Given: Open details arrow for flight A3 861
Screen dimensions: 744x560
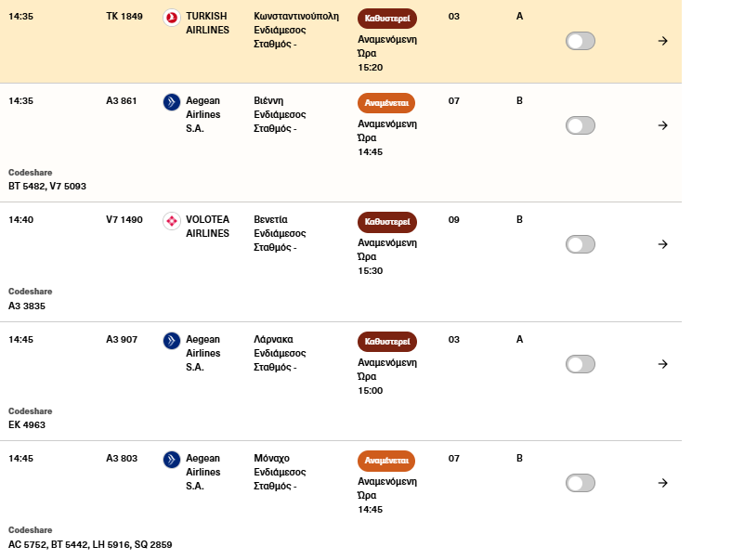Looking at the screenshot, I should (x=662, y=125).
